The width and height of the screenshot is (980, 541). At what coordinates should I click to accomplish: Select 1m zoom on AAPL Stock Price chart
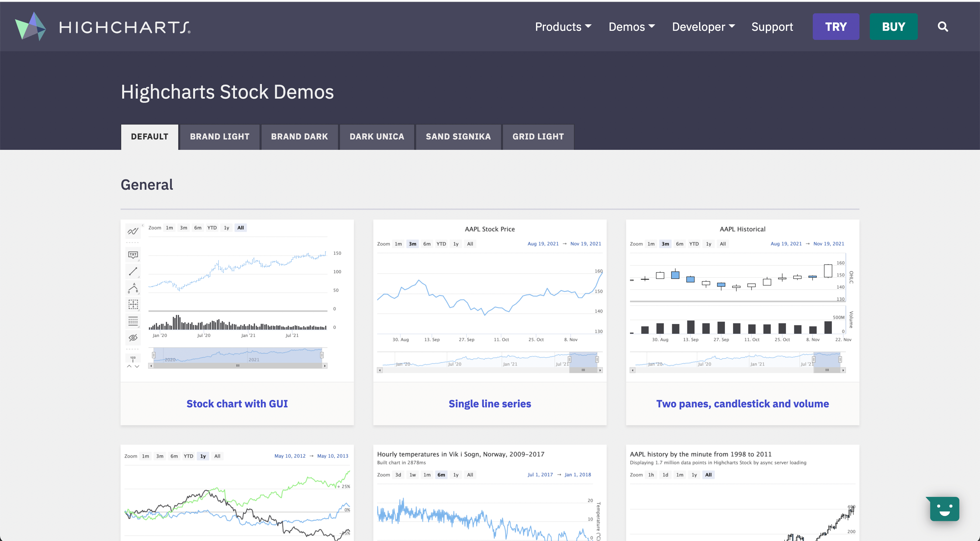[398, 244]
